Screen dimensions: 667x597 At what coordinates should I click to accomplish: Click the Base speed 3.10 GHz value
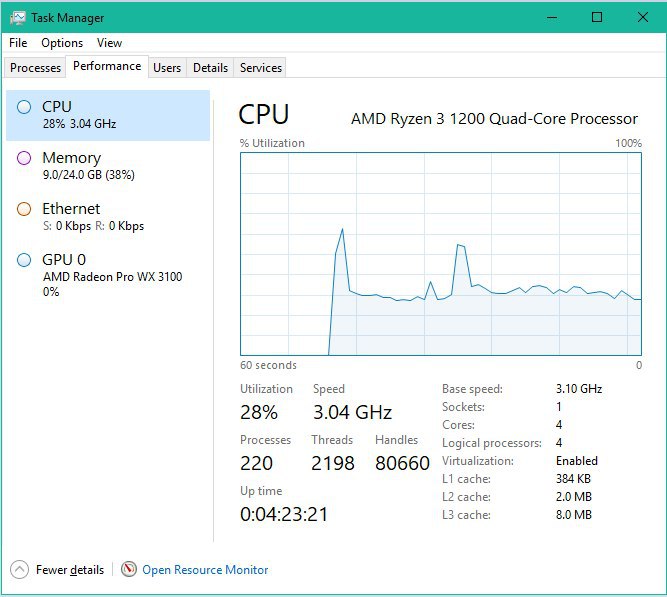point(579,388)
